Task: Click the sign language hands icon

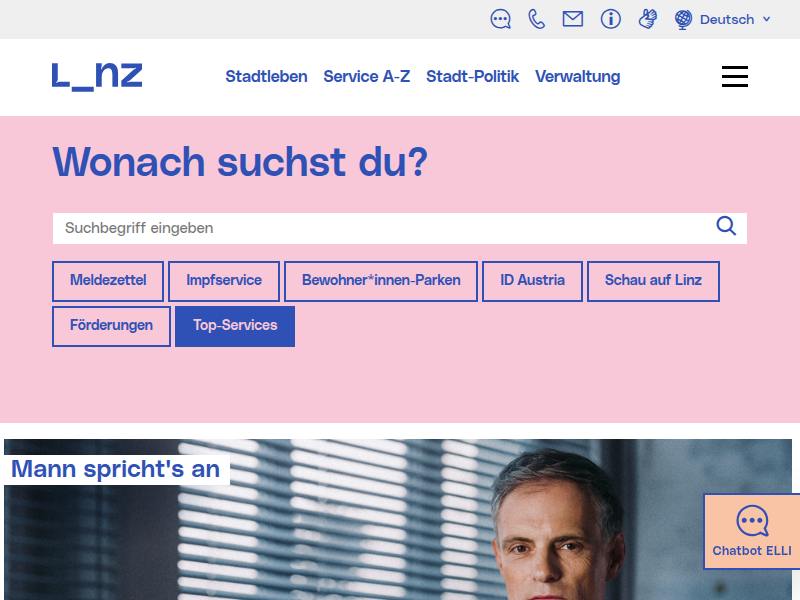Action: pos(648,19)
